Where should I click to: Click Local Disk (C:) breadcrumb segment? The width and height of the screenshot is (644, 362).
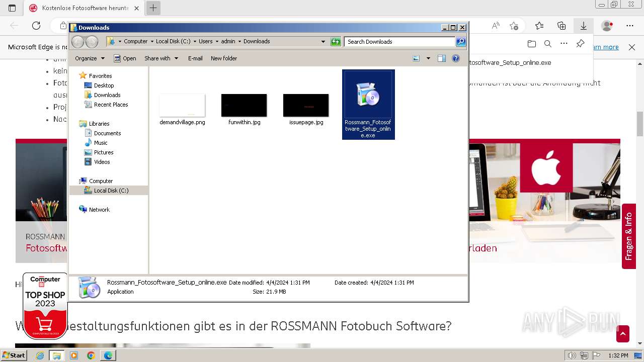(173, 42)
